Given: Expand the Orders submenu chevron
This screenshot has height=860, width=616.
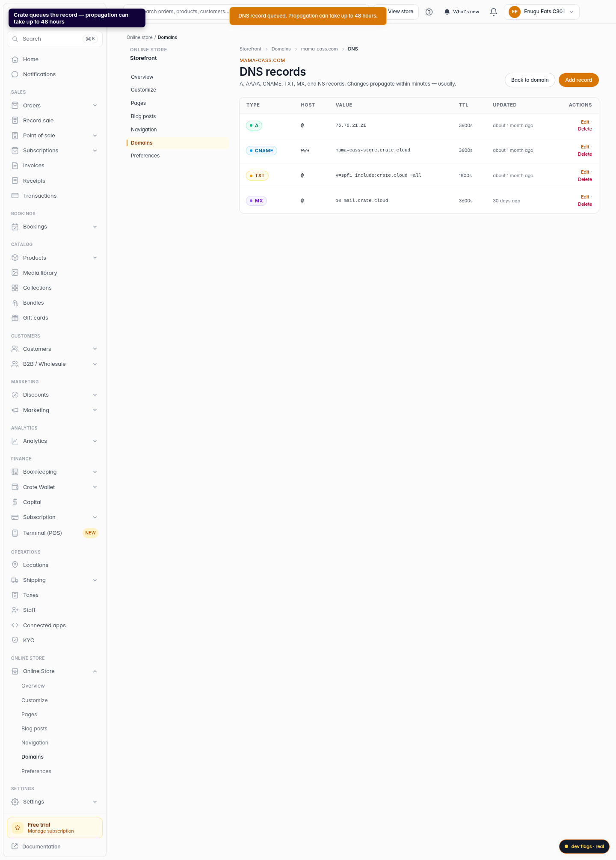Looking at the screenshot, I should coord(95,105).
